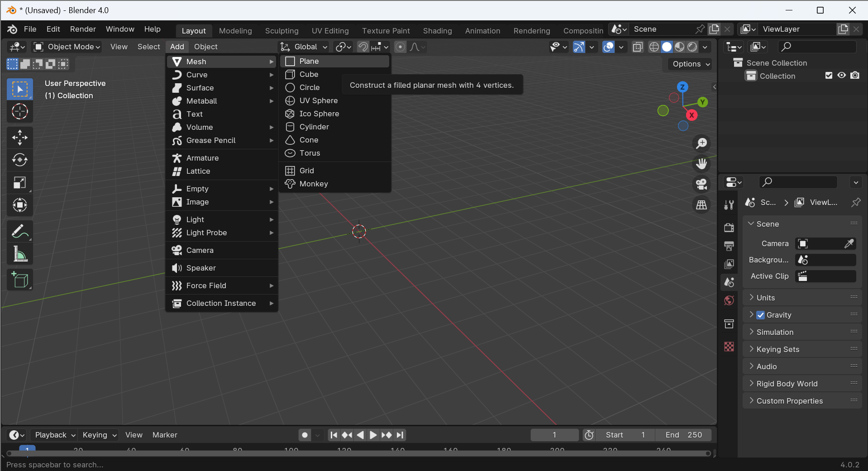
Task: Jump to the timeline start frame
Action: [x=334, y=435]
